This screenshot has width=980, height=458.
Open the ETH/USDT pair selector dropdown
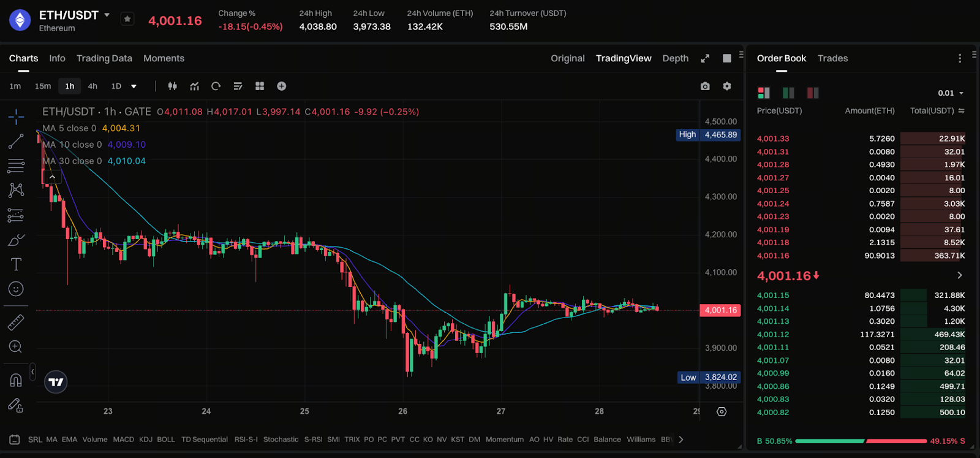coord(107,15)
